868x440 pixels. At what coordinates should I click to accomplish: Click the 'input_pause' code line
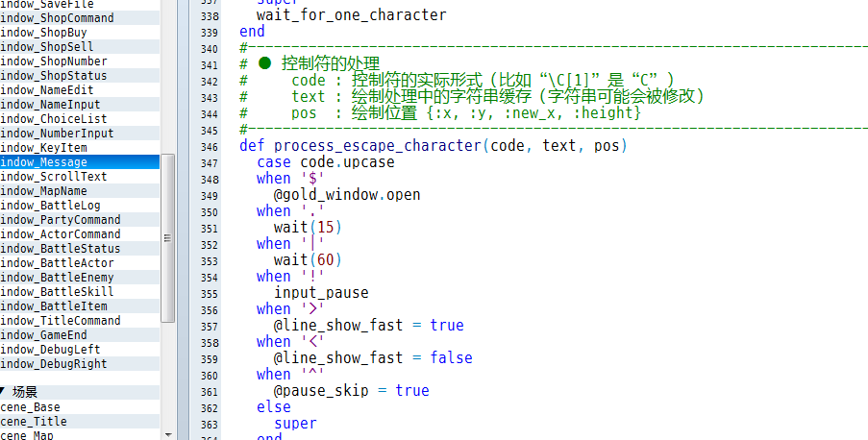(321, 293)
